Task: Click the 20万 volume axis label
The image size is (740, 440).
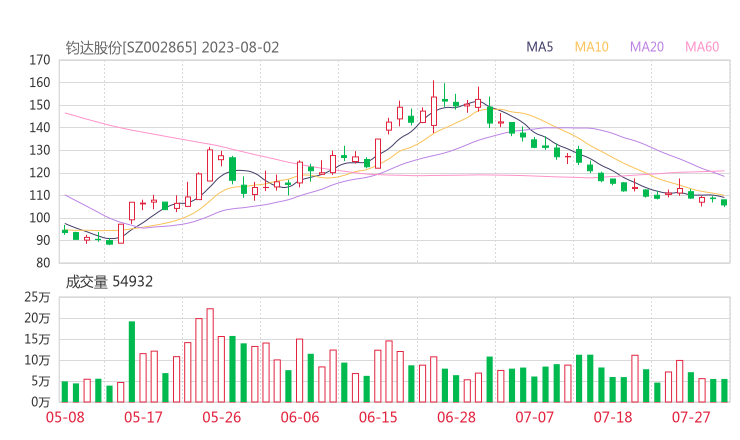Action: click(x=37, y=318)
